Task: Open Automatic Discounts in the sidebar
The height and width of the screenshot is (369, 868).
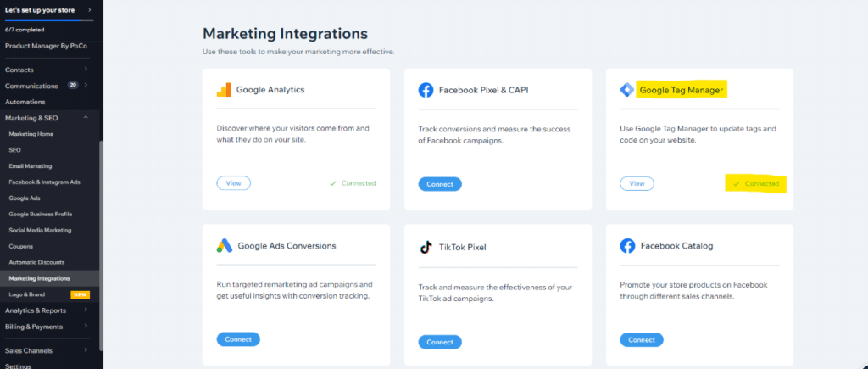Action: click(x=36, y=263)
